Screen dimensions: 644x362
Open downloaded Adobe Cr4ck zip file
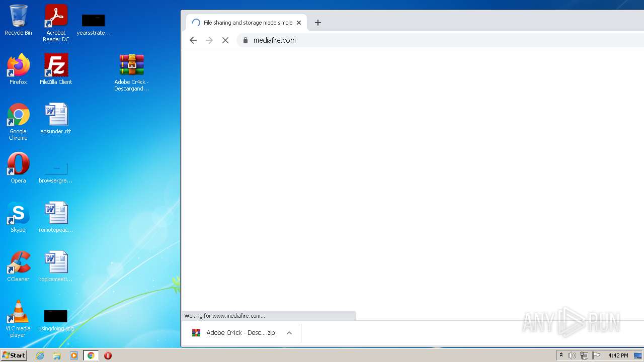[x=233, y=333]
